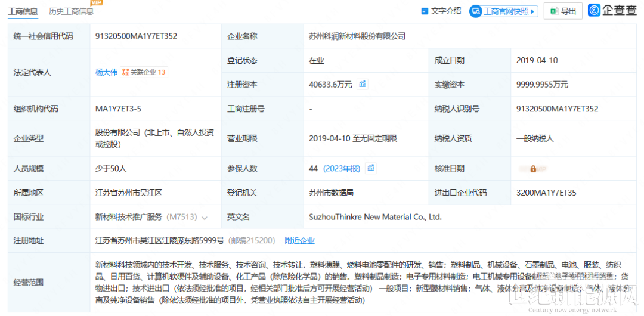Open 关联企业 13 badge

[144, 72]
